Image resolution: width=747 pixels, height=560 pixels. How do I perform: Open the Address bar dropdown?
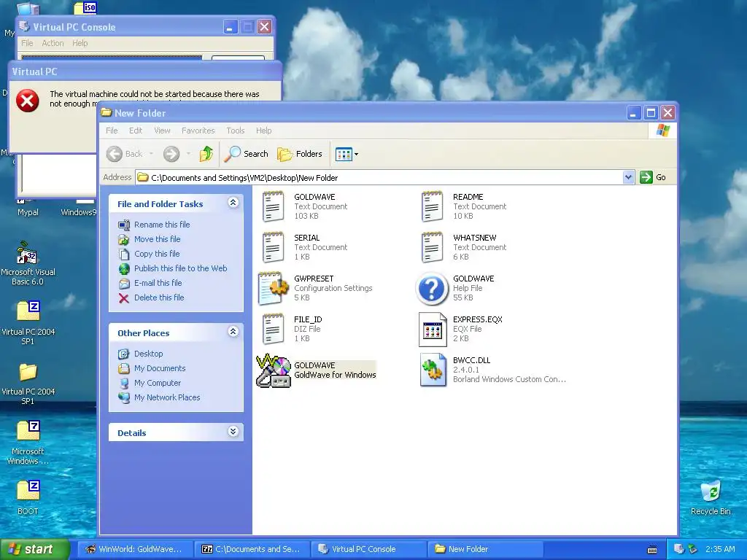[x=628, y=178]
